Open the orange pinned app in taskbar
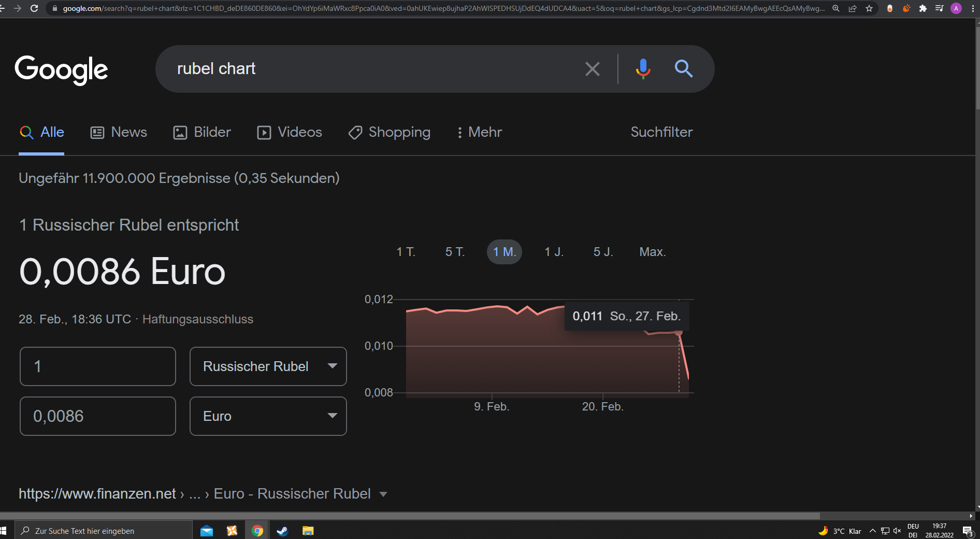The image size is (980, 539). [x=232, y=531]
